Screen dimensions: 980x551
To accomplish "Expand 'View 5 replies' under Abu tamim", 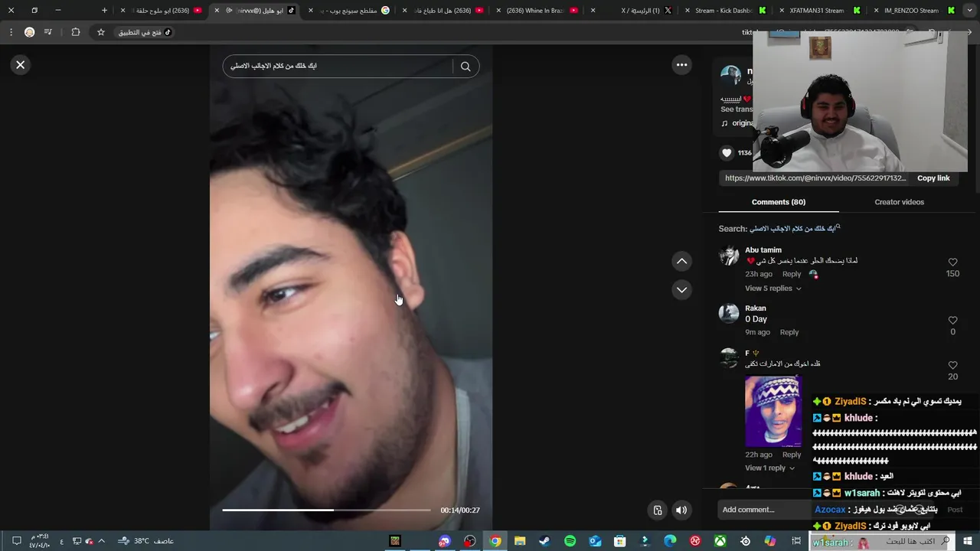I will pyautogui.click(x=773, y=289).
